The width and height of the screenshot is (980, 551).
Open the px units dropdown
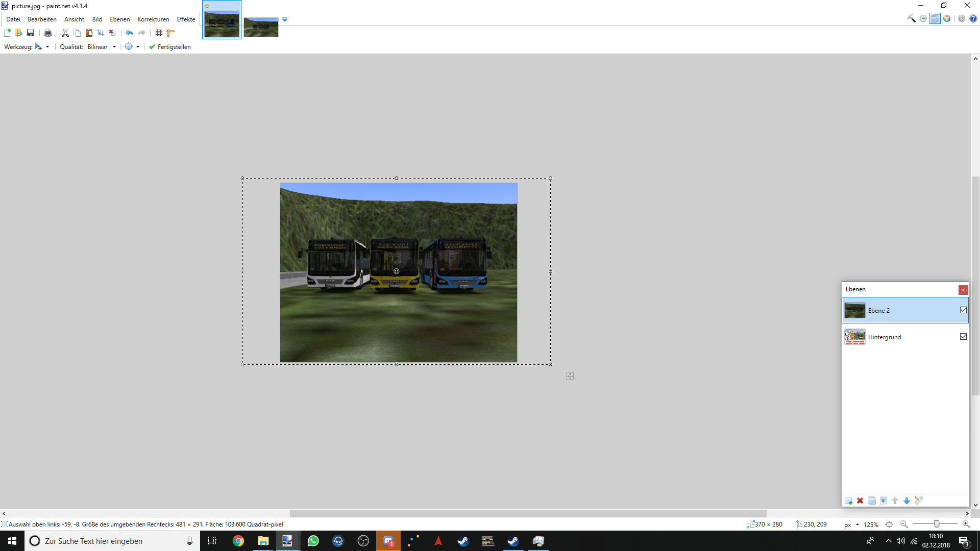[851, 524]
